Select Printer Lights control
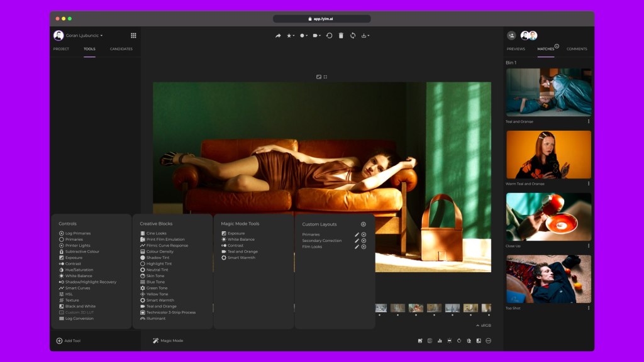The height and width of the screenshot is (362, 644). pos(74,246)
